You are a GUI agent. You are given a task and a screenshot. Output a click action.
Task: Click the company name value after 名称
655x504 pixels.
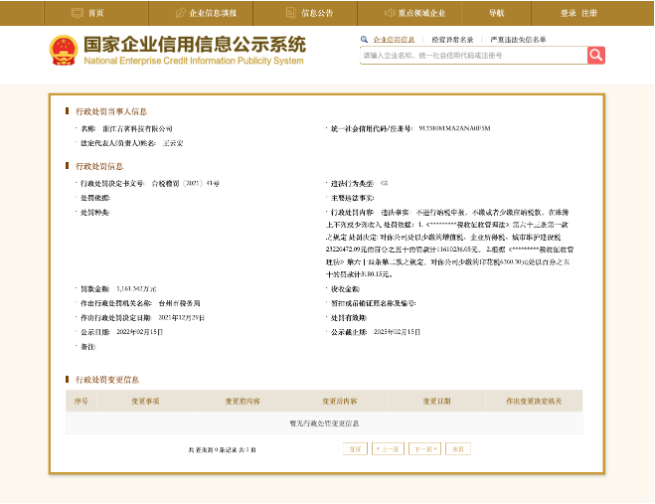point(137,129)
